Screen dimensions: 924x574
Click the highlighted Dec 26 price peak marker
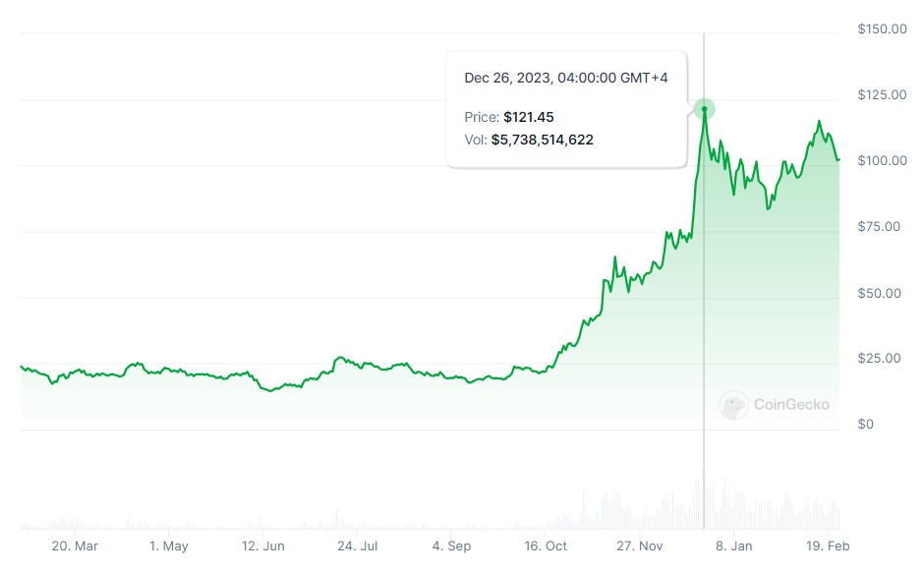[x=704, y=109]
